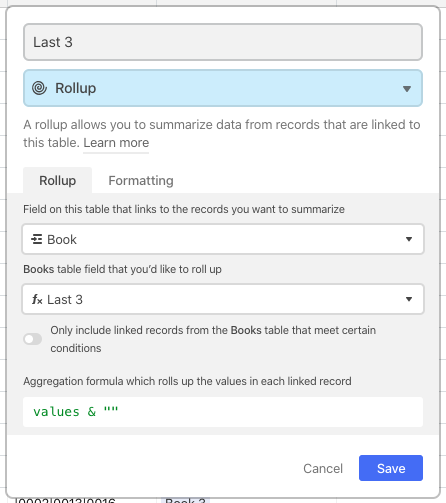446x503 pixels.
Task: Expand the Last 3 rollup field dropdown arrow
Action: coord(409,299)
